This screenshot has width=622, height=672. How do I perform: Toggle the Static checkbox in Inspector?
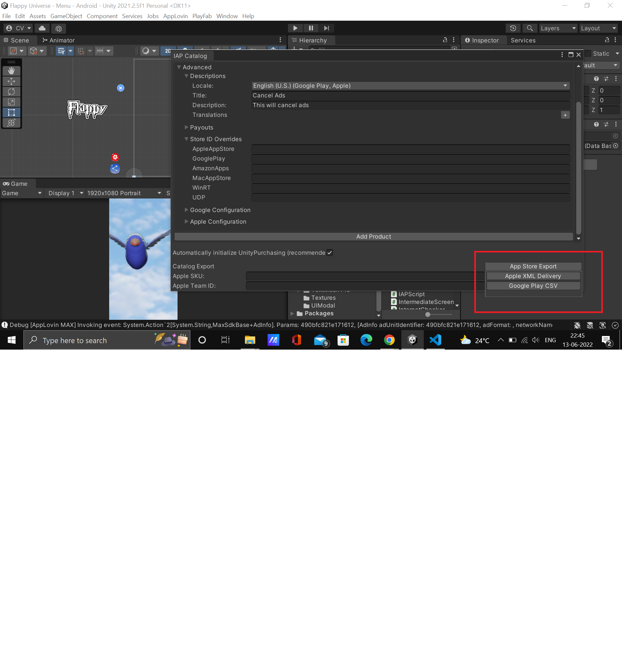point(588,54)
